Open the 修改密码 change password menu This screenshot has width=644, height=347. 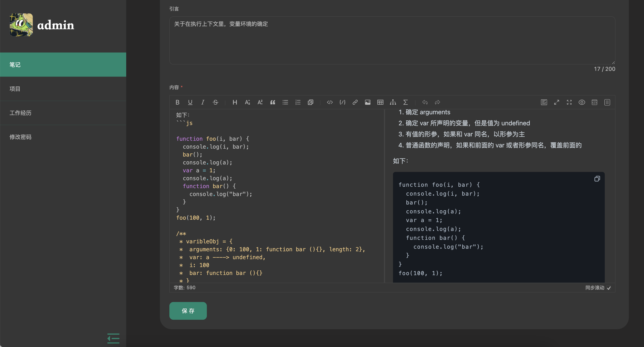click(x=63, y=137)
